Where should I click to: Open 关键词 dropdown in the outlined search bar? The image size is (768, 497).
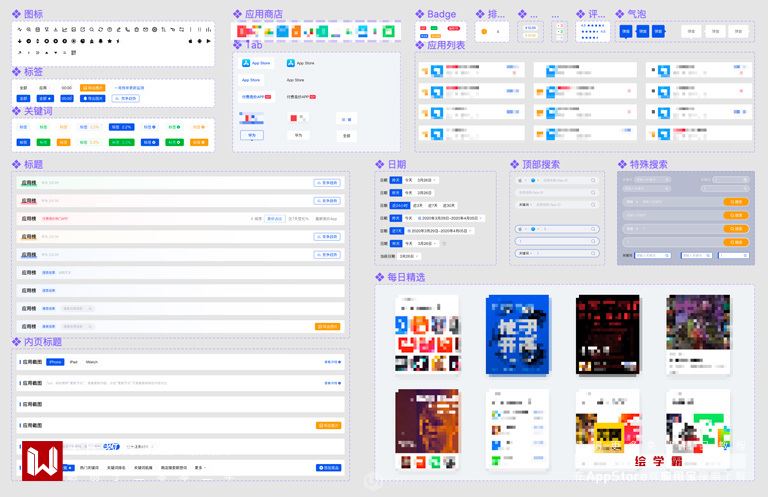525,253
